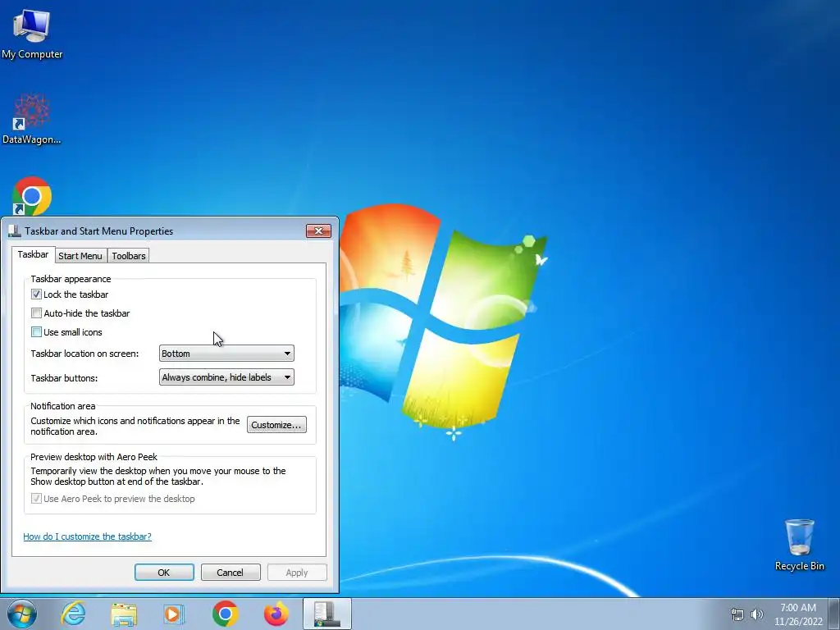Open the My Computer desktop icon

32,34
